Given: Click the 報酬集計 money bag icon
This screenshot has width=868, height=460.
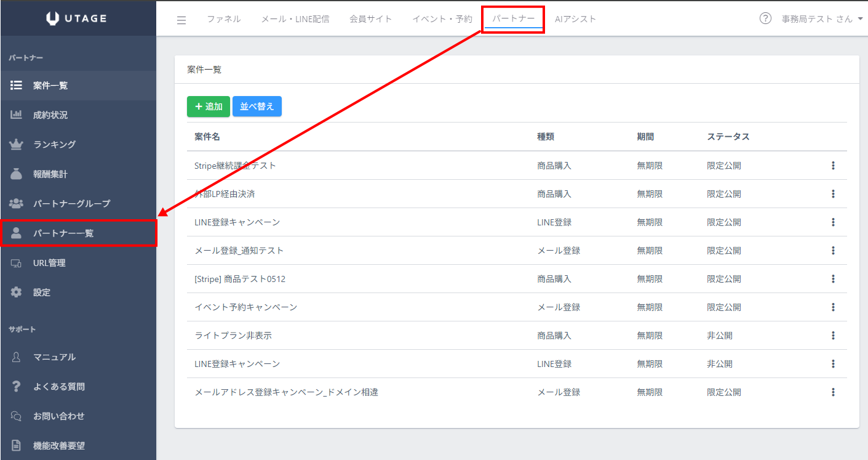Looking at the screenshot, I should pyautogui.click(x=17, y=174).
